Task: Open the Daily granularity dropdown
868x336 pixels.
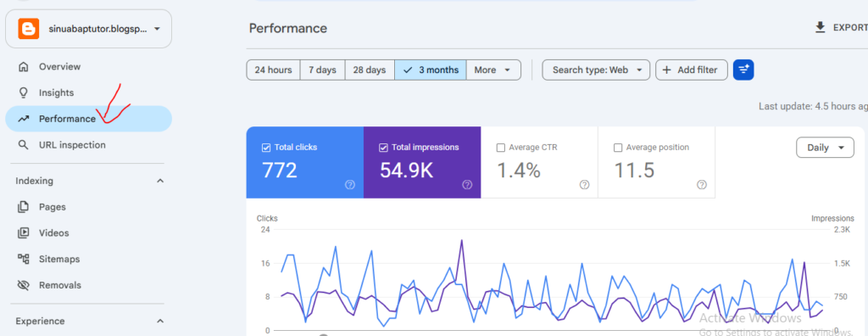Action: point(825,148)
